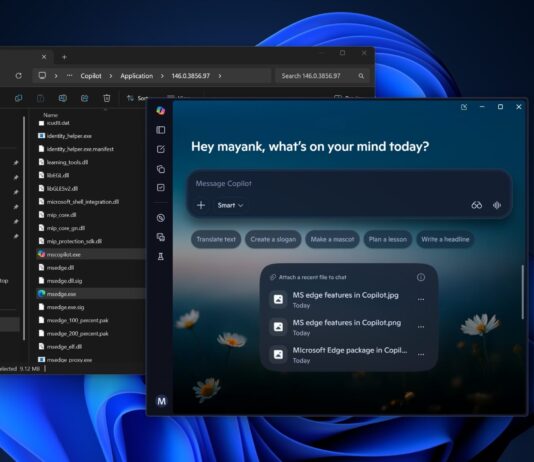Click the Copilot window vertical scrollbar

(x=523, y=292)
